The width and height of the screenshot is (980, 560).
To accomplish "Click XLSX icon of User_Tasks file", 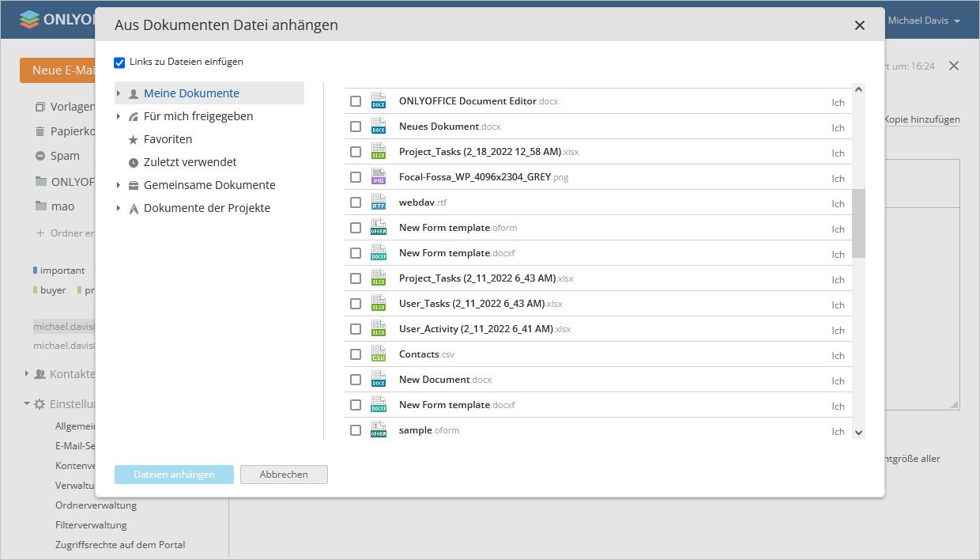I will pos(379,304).
